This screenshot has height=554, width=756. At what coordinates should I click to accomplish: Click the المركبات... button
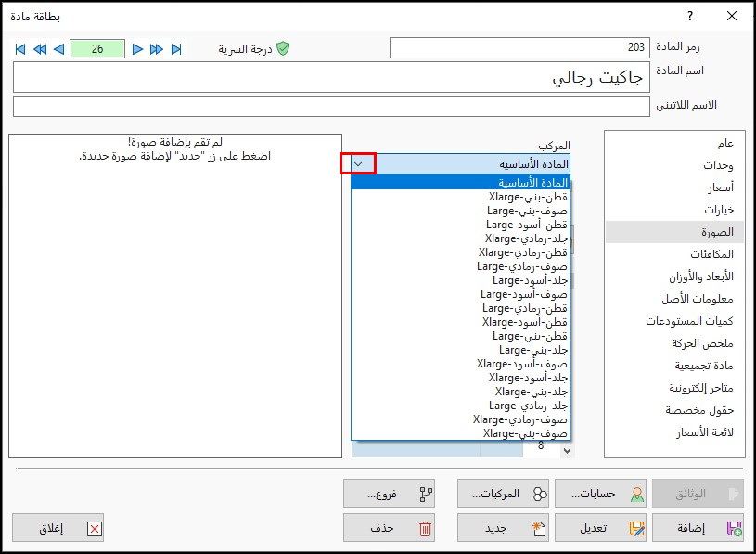coord(504,494)
